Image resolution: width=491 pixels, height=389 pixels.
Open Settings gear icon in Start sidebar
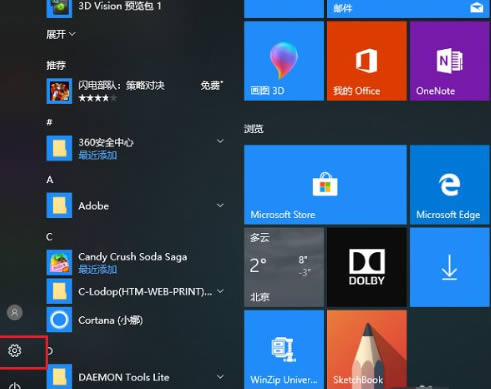point(15,351)
